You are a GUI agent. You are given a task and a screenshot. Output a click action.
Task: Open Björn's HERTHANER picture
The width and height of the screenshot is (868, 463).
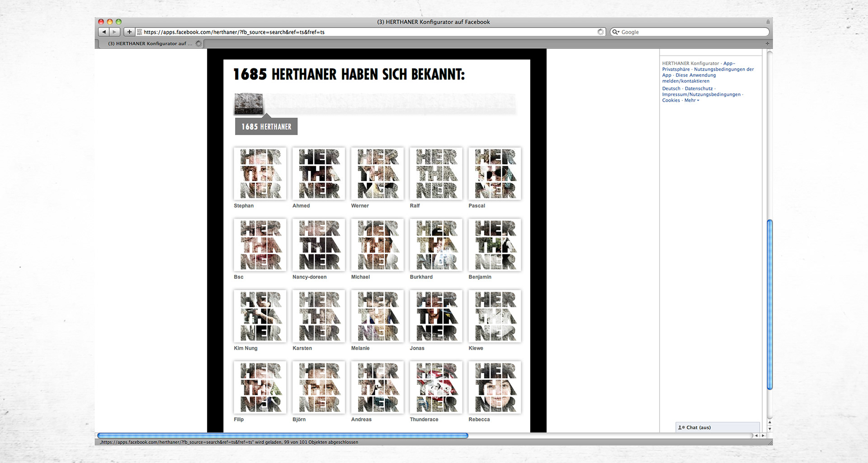(319, 388)
